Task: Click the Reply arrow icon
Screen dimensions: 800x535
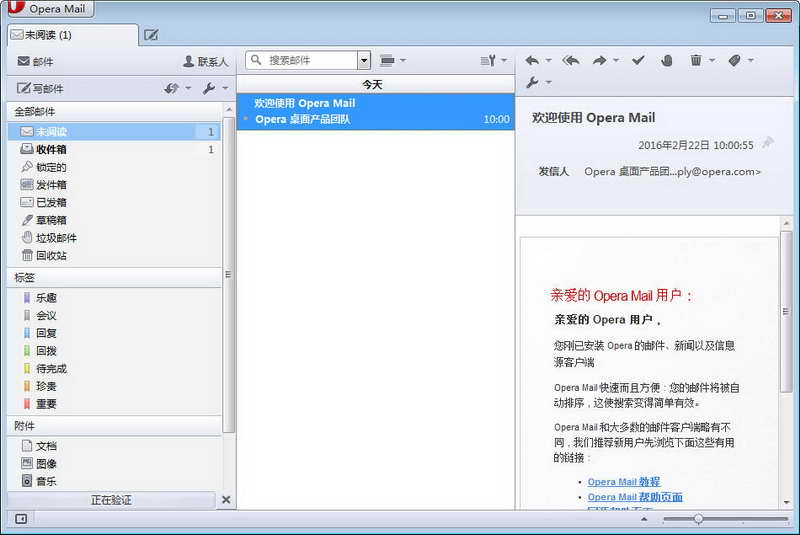Action: [x=532, y=60]
